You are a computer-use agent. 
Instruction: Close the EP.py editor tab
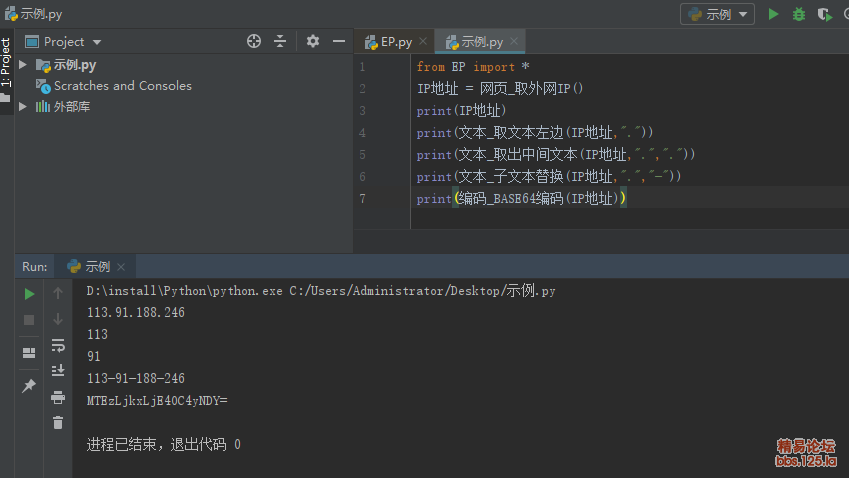point(423,41)
